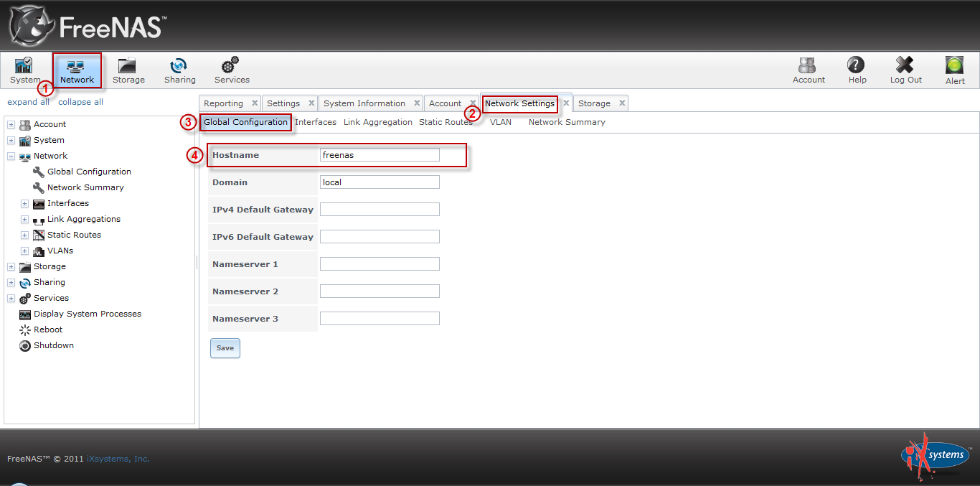Expand the Storage tree node

[x=11, y=266]
